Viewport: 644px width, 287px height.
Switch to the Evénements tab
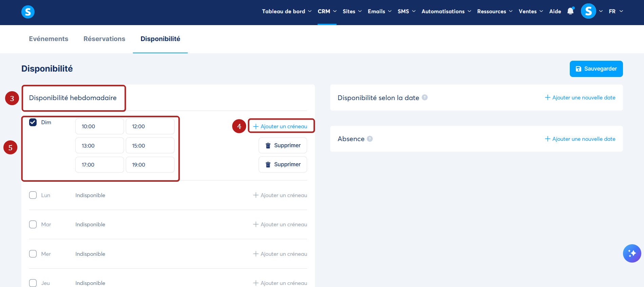[x=48, y=39]
